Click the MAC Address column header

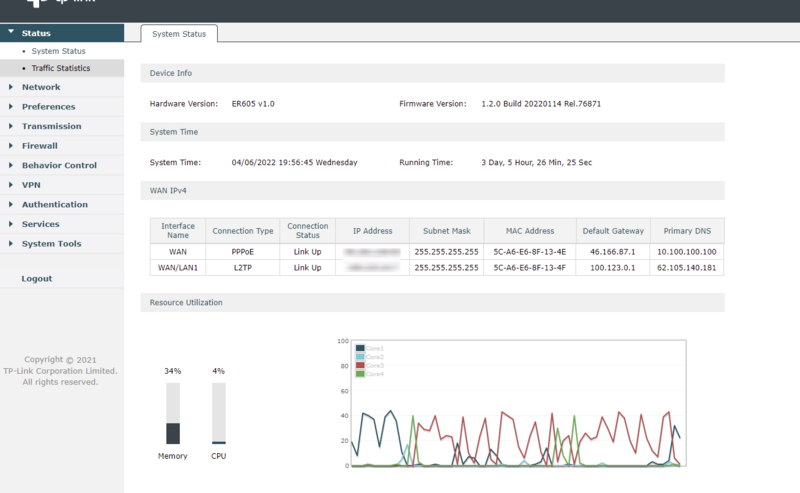click(x=530, y=231)
